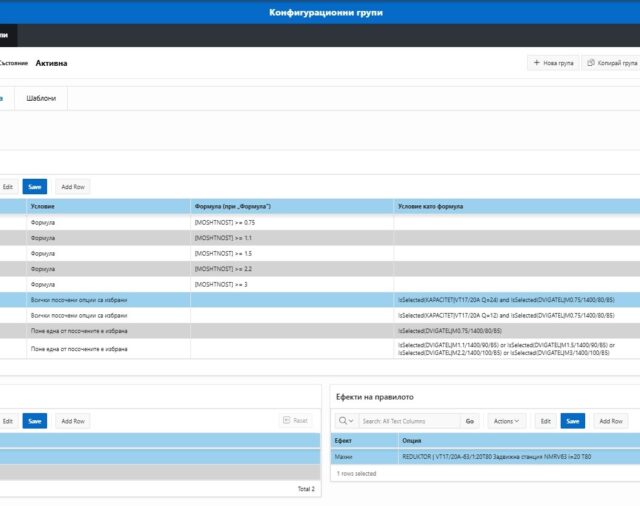Click the REDUKTOR | VT17/20A-63 option cell
This screenshot has width=640, height=506.
coord(519,457)
